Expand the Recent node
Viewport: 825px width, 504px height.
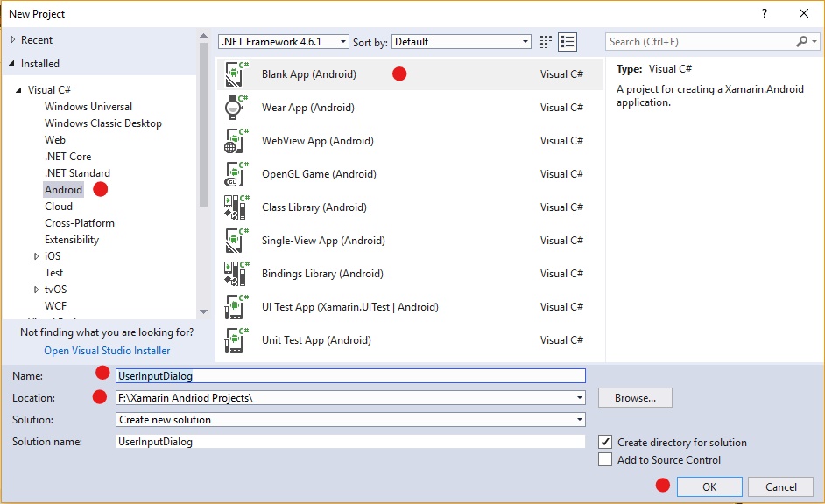pyautogui.click(x=12, y=40)
